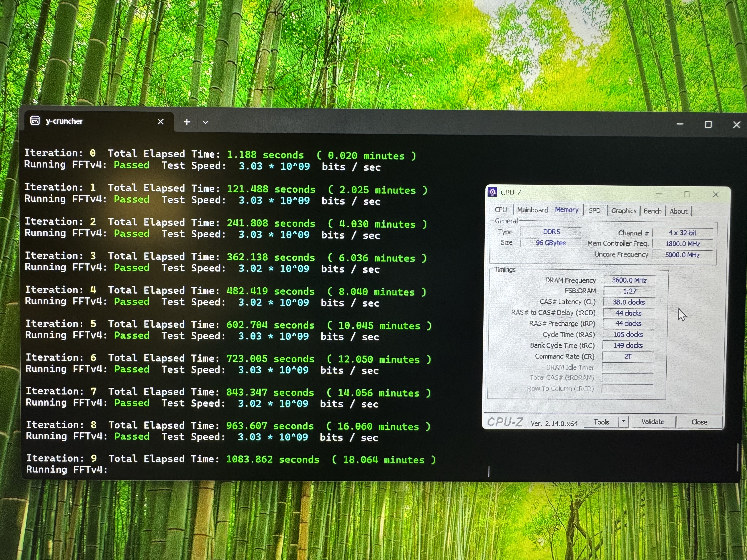Close the CPU-Z window with X
Image resolution: width=747 pixels, height=560 pixels.
click(x=716, y=194)
